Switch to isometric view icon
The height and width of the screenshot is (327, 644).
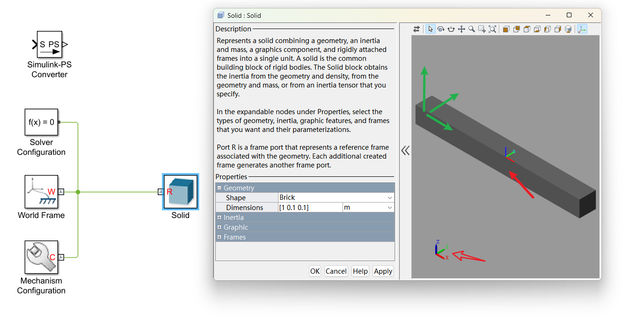568,29
